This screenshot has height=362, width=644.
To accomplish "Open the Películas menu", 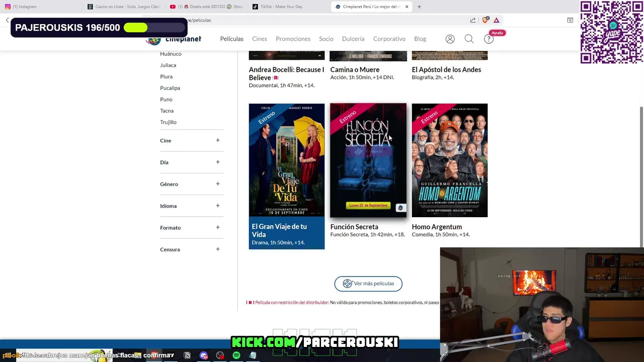I will 231,39.
